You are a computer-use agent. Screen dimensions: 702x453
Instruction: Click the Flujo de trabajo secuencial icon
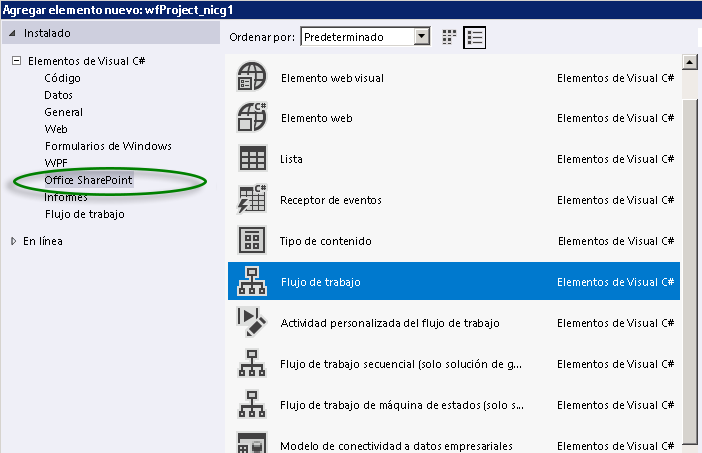(252, 363)
